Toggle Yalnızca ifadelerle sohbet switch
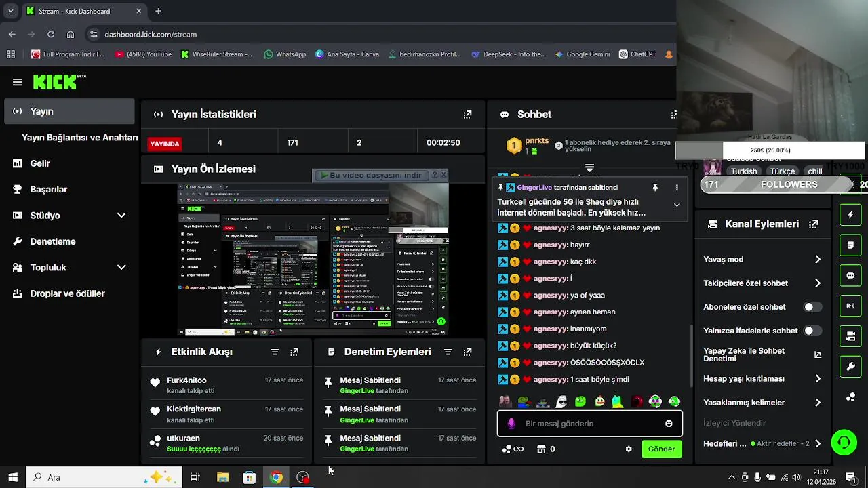The width and height of the screenshot is (868, 488). [x=812, y=331]
